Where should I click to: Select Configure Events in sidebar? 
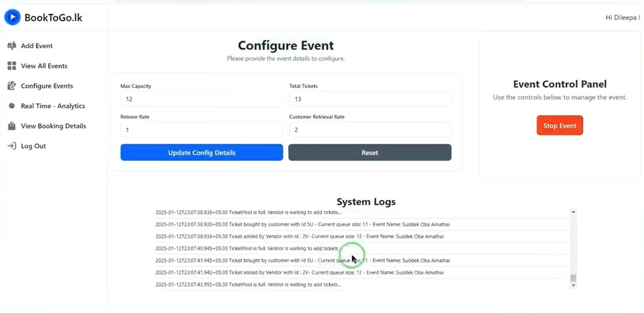pos(47,86)
